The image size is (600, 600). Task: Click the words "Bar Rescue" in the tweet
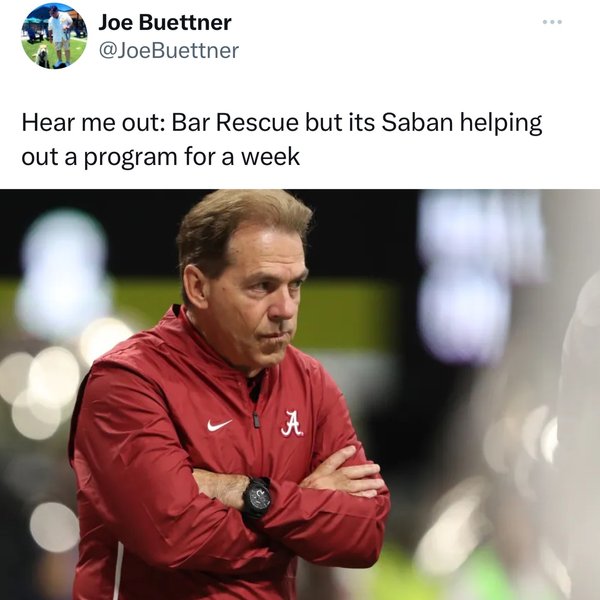235,122
